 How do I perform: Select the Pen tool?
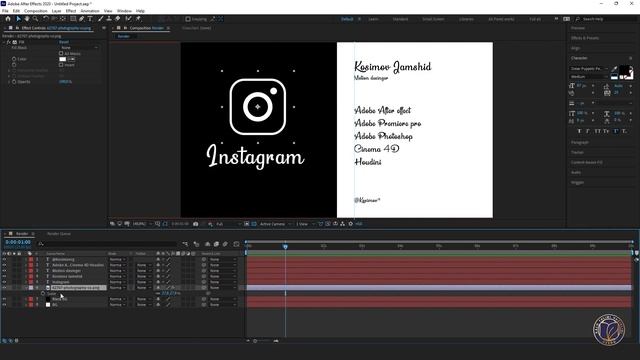tap(82, 19)
